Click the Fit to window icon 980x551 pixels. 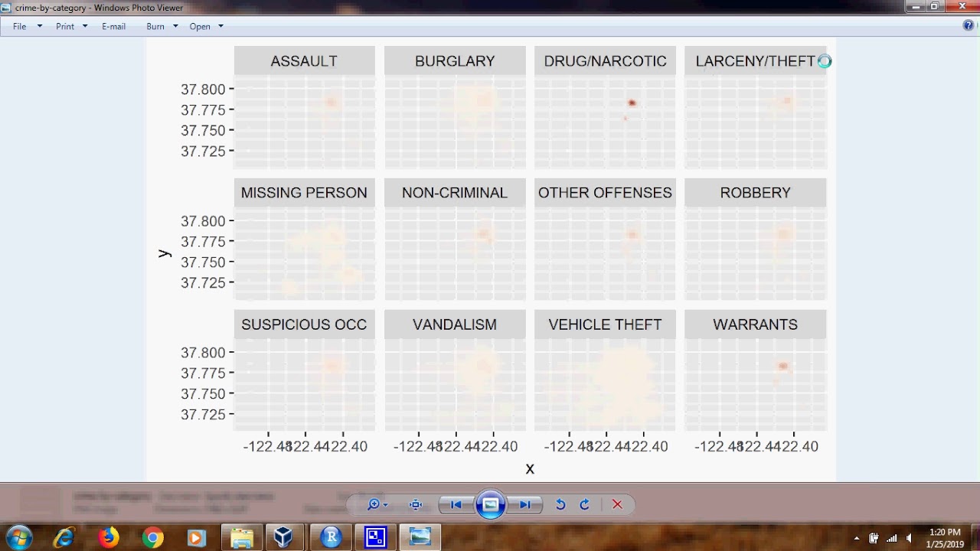click(x=416, y=504)
